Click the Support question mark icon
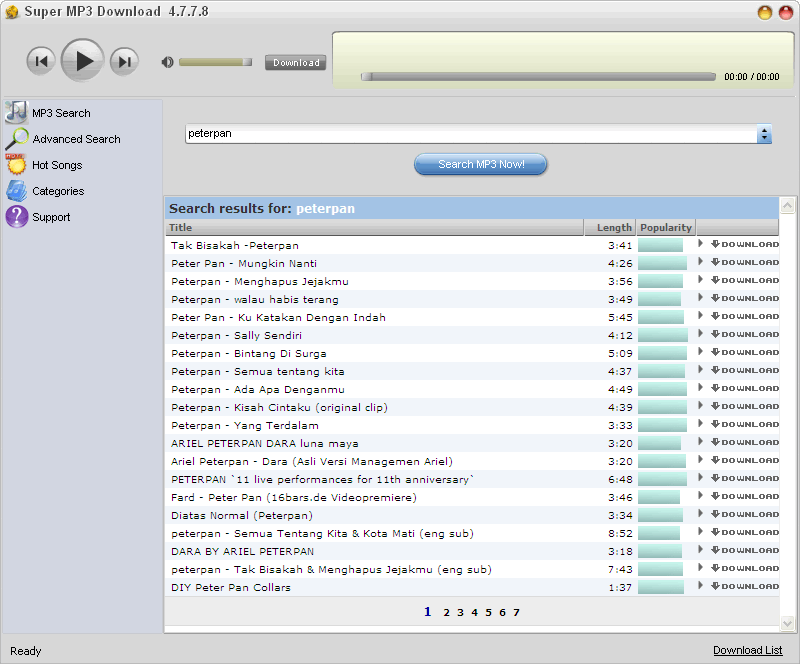 (17, 216)
